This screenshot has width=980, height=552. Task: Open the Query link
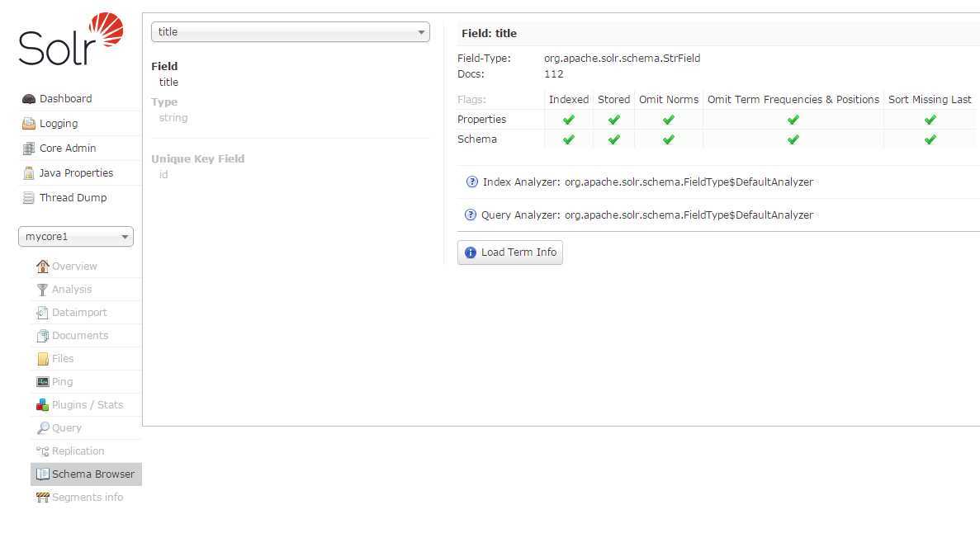pos(67,427)
